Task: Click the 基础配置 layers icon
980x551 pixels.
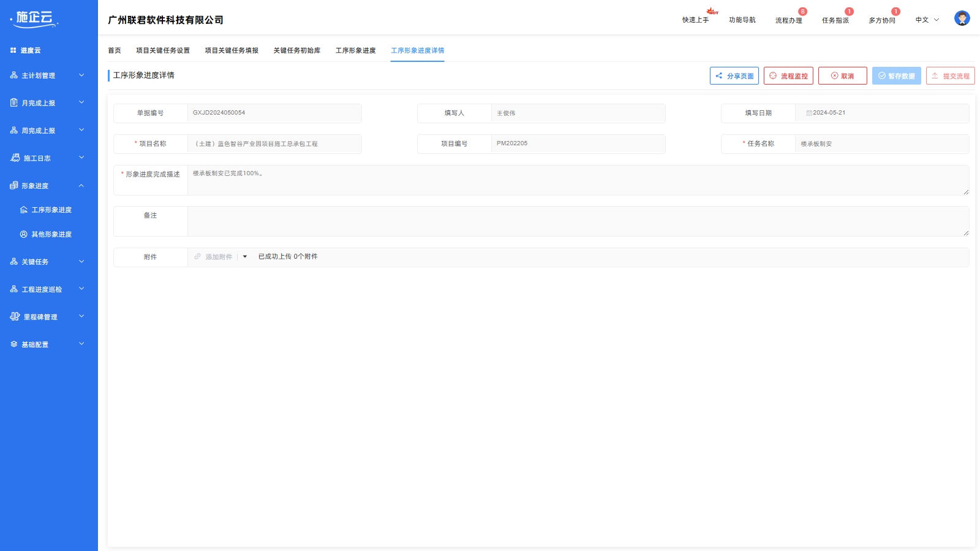Action: click(14, 344)
